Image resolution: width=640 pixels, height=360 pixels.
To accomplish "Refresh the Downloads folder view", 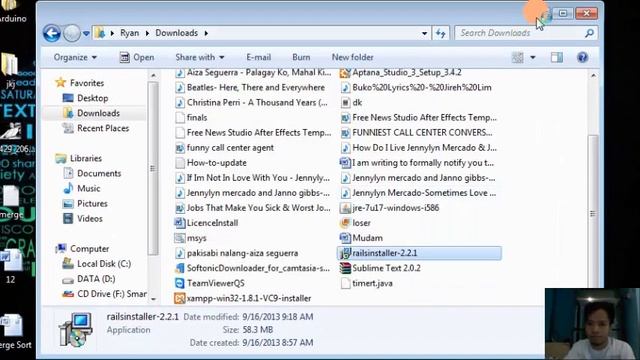I will [x=440, y=33].
